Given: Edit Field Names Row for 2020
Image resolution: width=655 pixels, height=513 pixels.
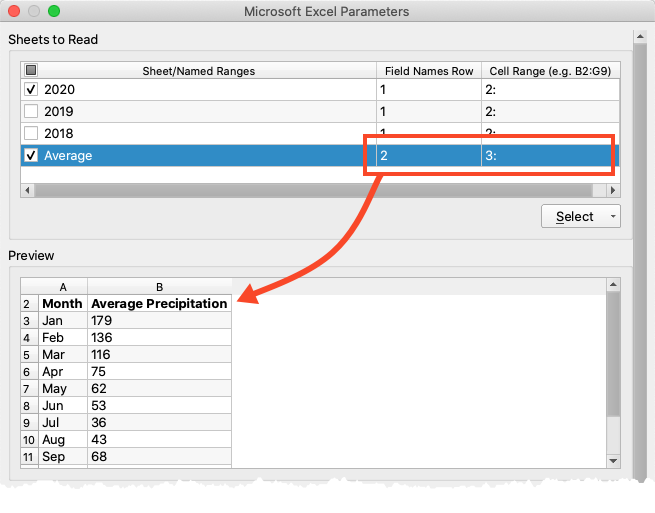Looking at the screenshot, I should click(x=427, y=90).
